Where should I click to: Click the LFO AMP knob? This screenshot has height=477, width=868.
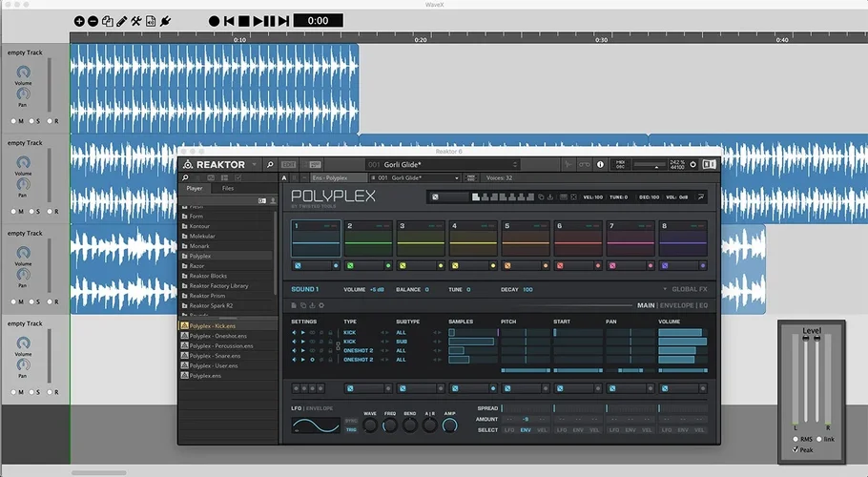pyautogui.click(x=449, y=425)
